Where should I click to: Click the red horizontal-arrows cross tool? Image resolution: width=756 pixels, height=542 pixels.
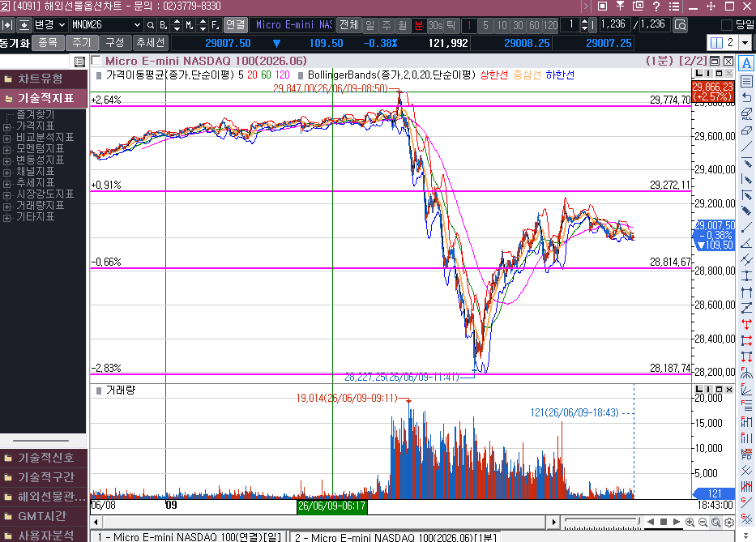[x=746, y=323]
